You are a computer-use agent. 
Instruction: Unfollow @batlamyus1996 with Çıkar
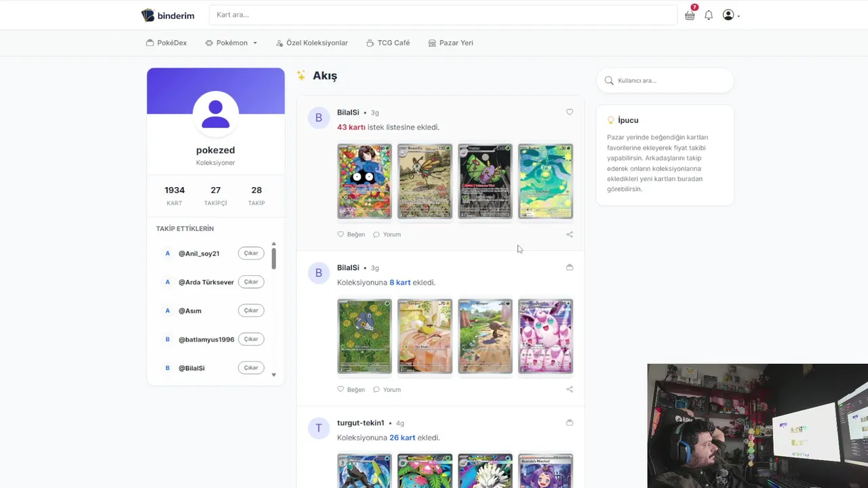coord(251,339)
